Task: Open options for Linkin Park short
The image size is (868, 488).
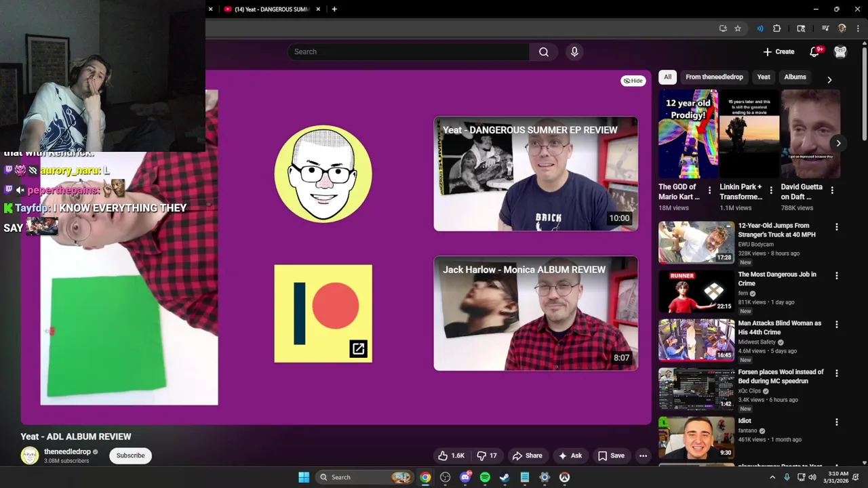Action: [x=771, y=191]
